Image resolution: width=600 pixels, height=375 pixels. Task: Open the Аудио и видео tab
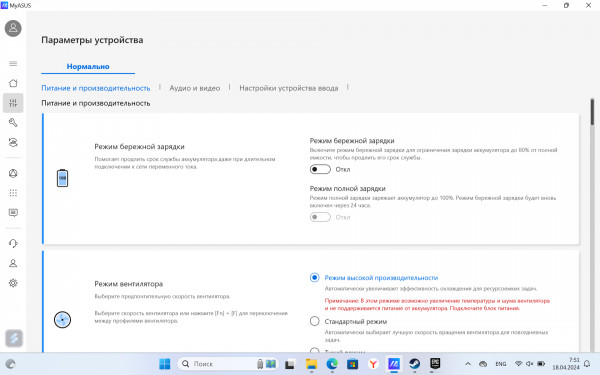point(195,88)
